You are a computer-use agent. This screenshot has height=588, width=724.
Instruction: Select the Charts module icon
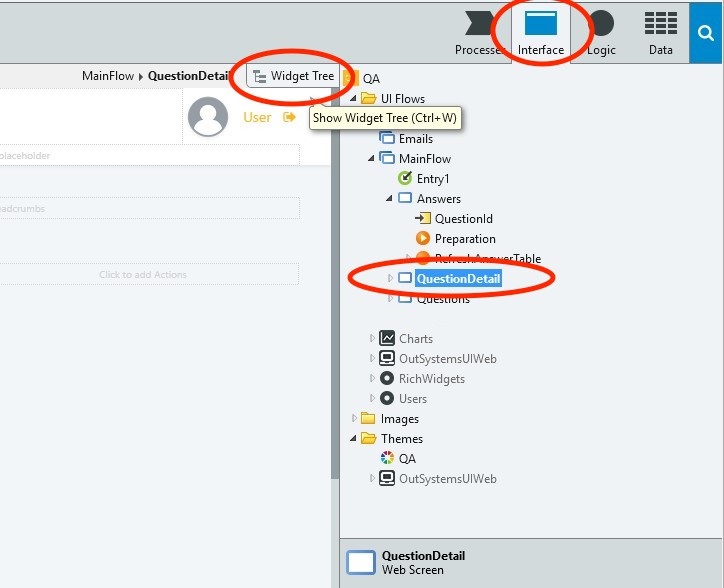(x=387, y=338)
